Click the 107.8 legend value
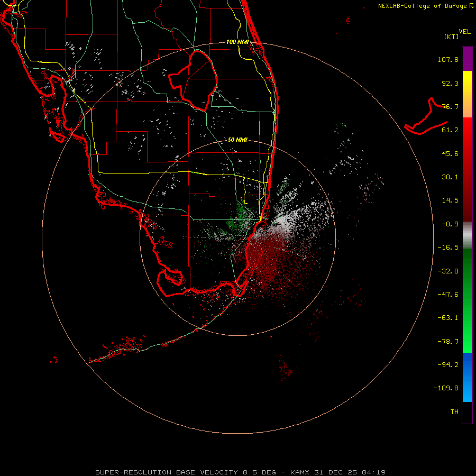Screen dimensions: 476x476 [x=448, y=59]
